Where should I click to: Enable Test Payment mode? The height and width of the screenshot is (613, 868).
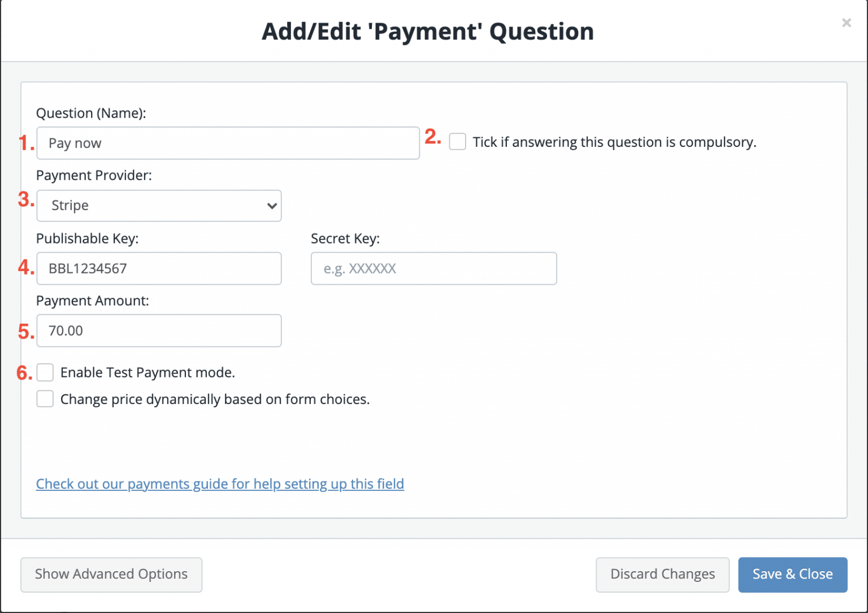click(x=45, y=372)
